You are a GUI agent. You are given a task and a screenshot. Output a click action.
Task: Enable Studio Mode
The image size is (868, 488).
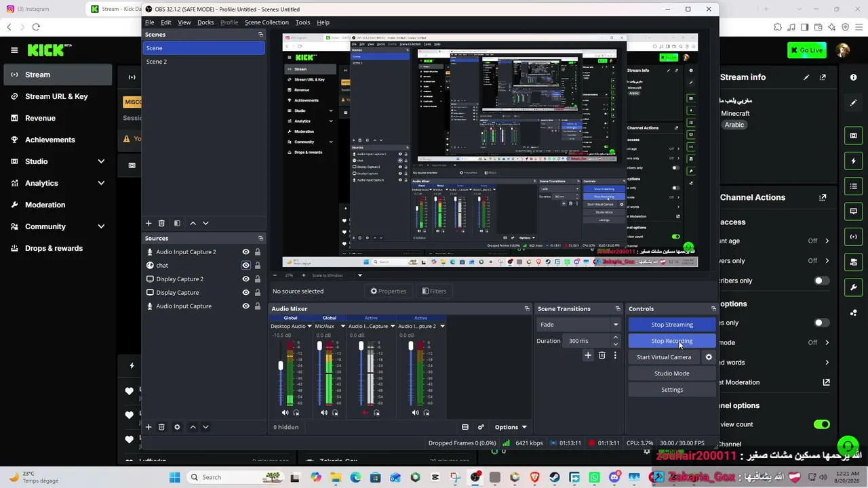(x=672, y=373)
